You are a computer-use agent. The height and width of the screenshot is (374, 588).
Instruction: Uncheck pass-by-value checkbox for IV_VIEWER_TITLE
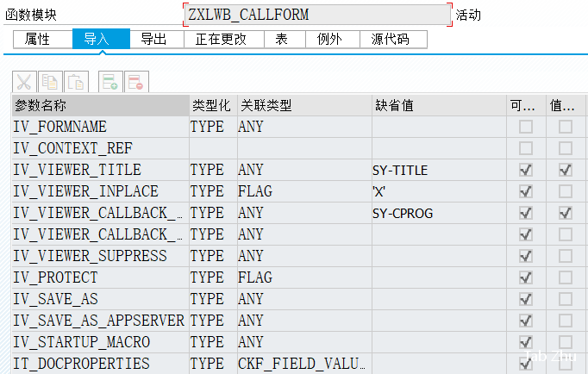tap(566, 170)
